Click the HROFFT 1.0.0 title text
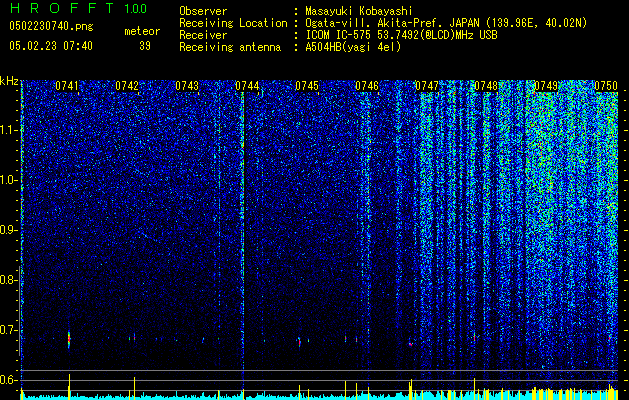The width and height of the screenshot is (629, 400). [x=78, y=8]
